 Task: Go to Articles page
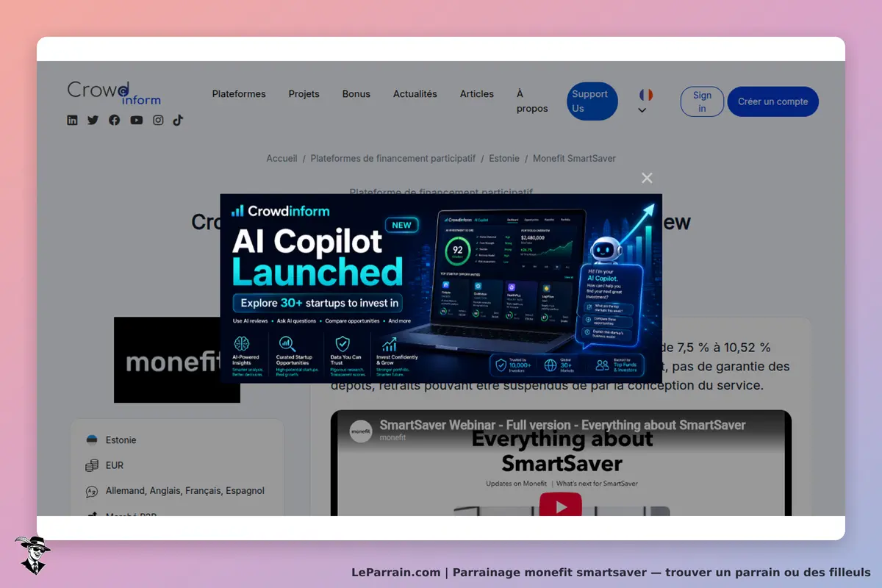click(477, 94)
